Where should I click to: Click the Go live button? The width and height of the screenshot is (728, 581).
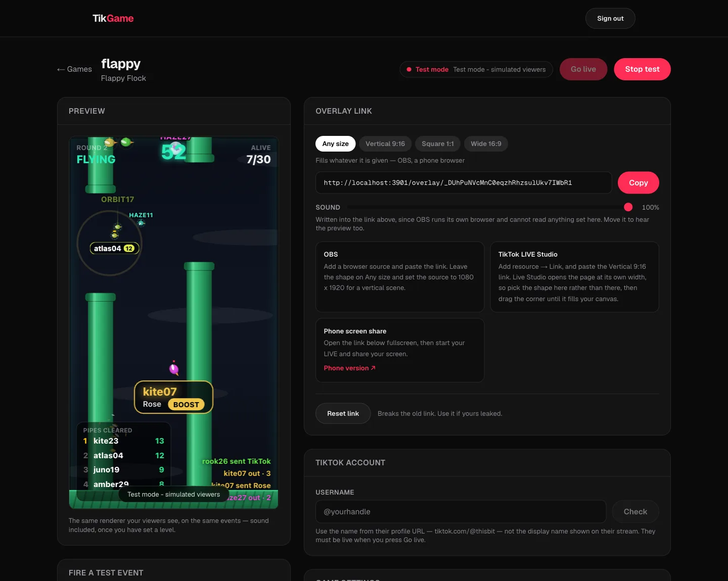click(x=583, y=69)
